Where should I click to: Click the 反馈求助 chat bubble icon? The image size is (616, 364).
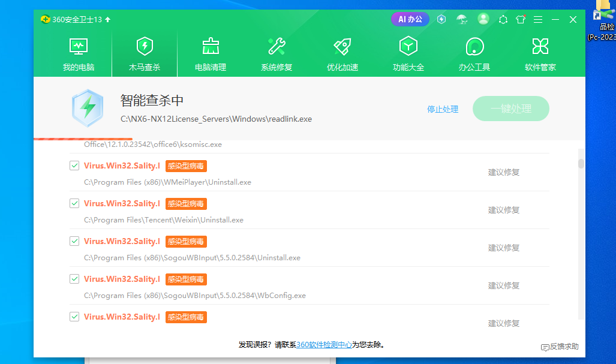(545, 347)
